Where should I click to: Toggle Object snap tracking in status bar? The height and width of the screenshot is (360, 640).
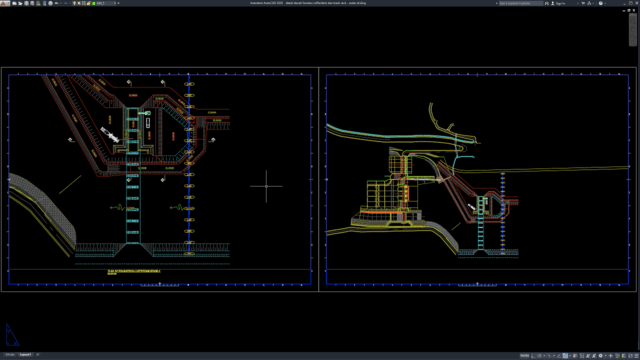click(559, 356)
